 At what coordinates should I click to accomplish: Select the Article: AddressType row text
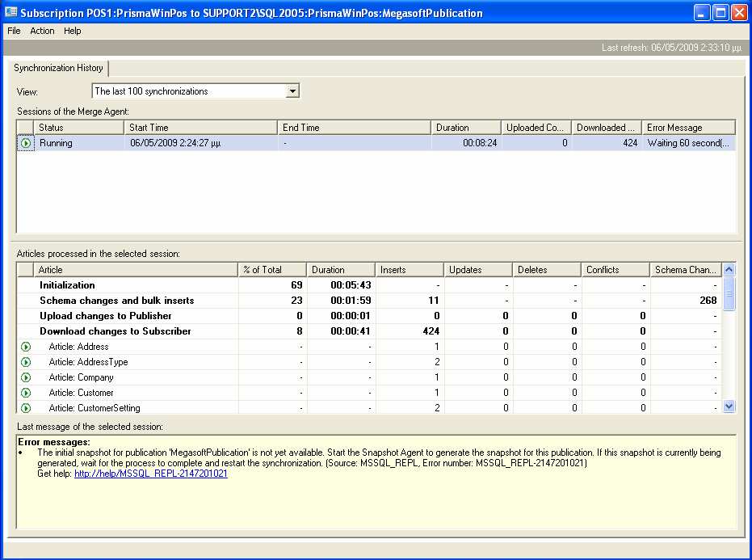(88, 362)
